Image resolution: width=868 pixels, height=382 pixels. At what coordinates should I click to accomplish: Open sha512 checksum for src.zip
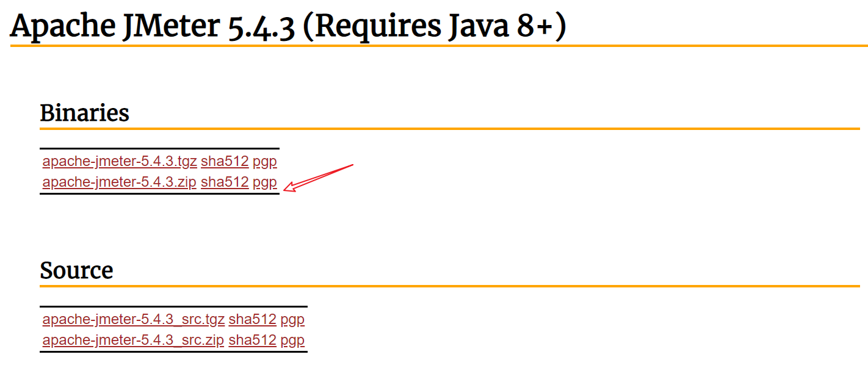coord(253,339)
